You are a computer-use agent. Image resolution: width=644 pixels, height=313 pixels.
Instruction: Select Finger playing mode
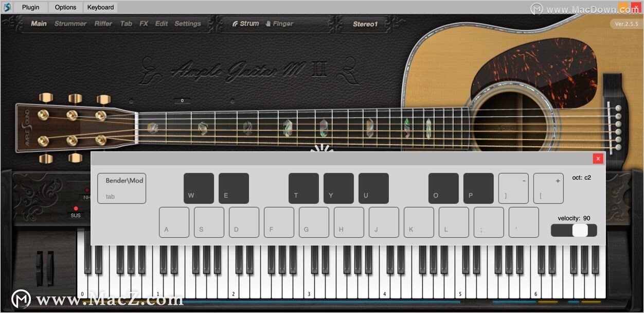pos(279,24)
